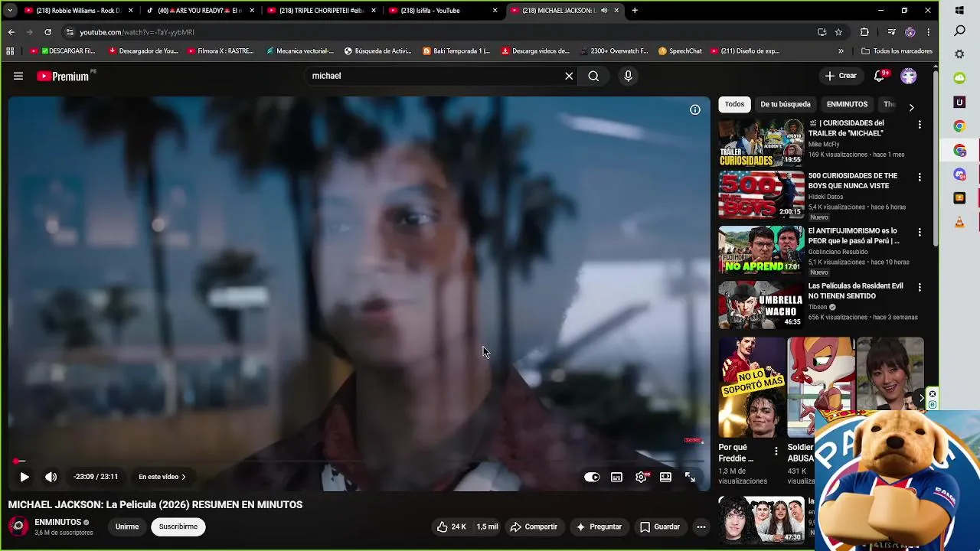This screenshot has width=980, height=551.
Task: Open 'El ANTIFUJIMORISMO es lo PEOR' title
Action: 854,236
